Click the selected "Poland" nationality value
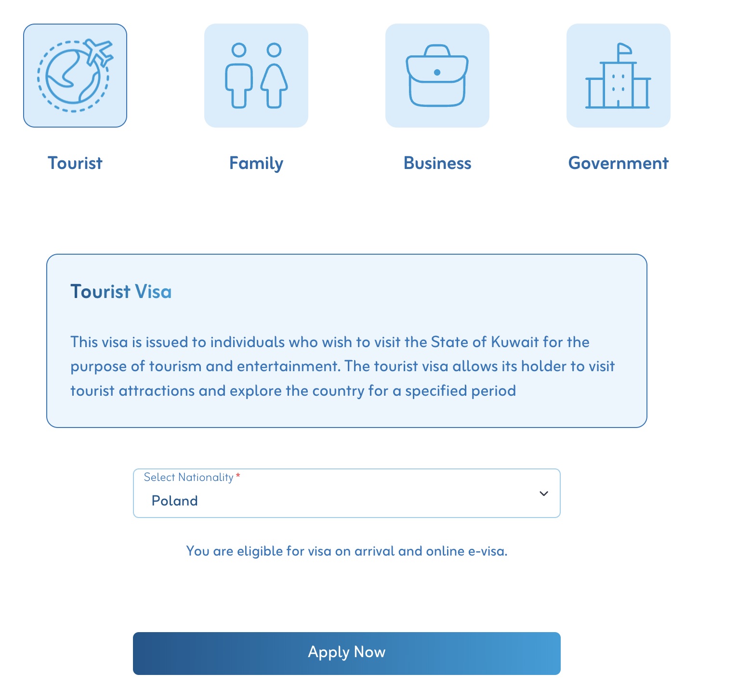Screen dimensions: 738x700 pyautogui.click(x=174, y=501)
